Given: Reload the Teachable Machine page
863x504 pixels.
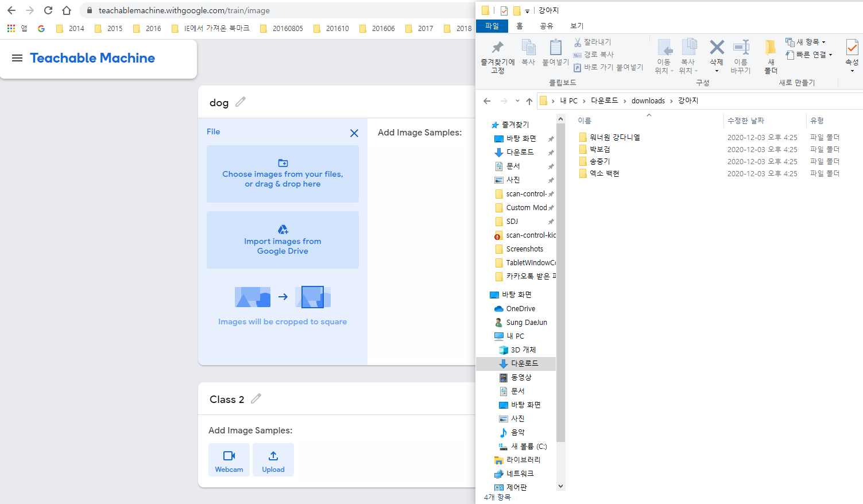Looking at the screenshot, I should pyautogui.click(x=48, y=10).
